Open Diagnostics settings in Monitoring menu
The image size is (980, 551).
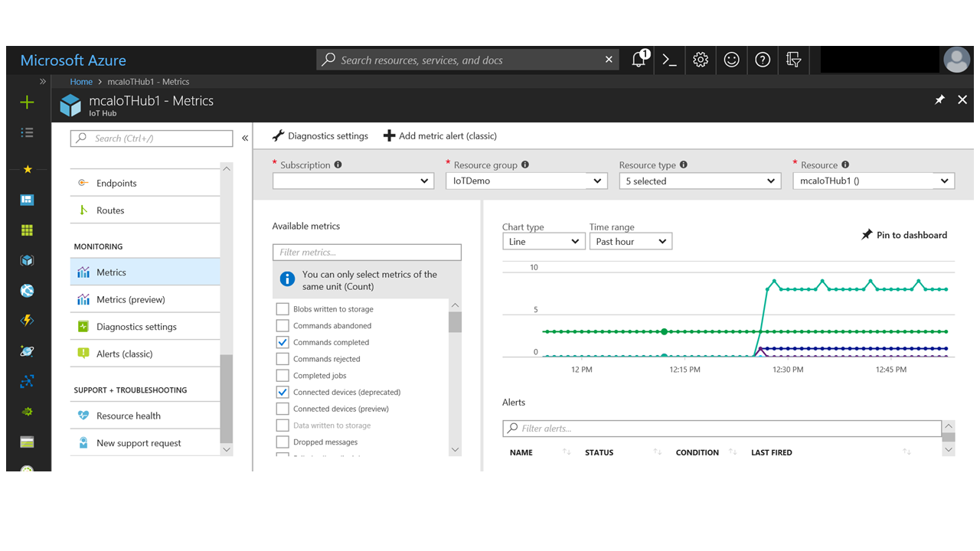coord(136,327)
